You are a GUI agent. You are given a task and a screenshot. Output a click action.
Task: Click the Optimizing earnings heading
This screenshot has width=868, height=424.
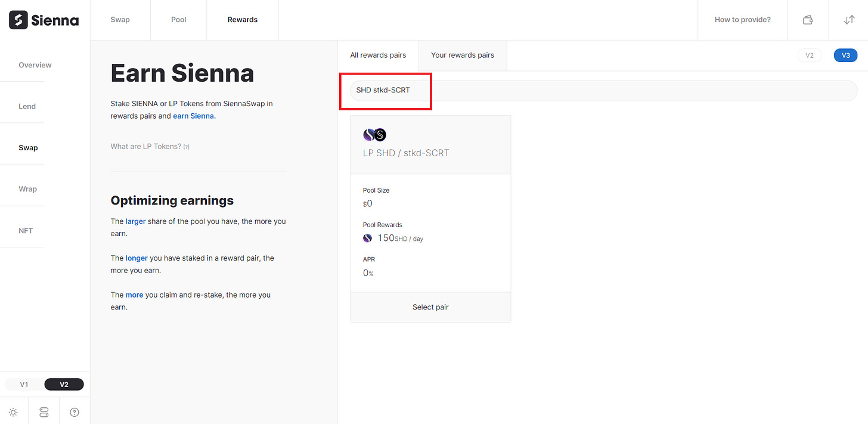pyautogui.click(x=172, y=200)
